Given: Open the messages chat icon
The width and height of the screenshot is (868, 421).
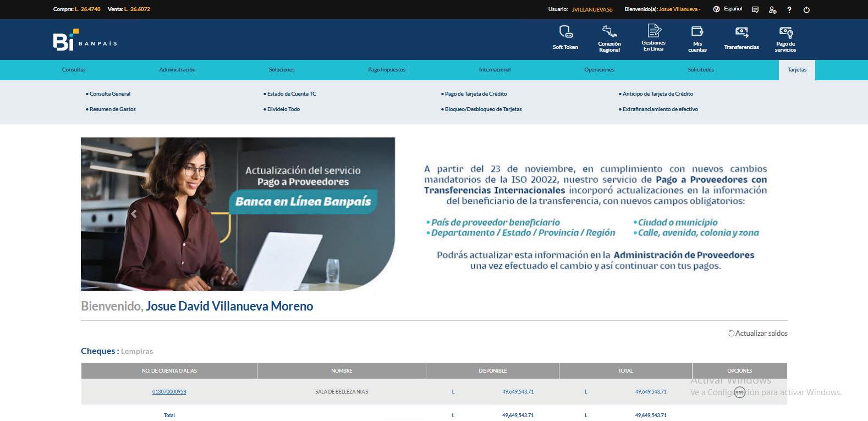Looking at the screenshot, I should [755, 10].
